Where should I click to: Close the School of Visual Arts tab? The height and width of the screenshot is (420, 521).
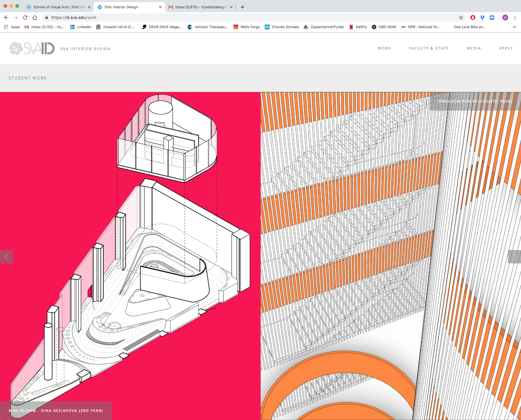coord(89,7)
